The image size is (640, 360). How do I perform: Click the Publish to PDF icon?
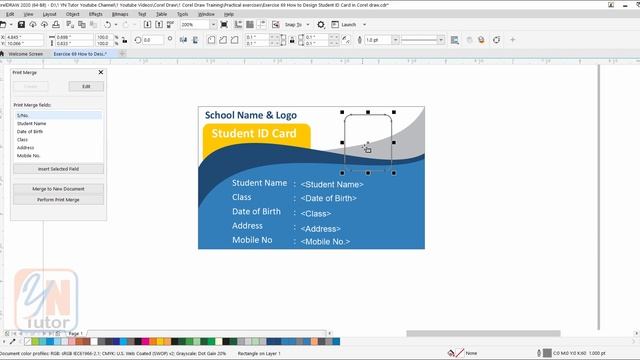pyautogui.click(x=170, y=24)
